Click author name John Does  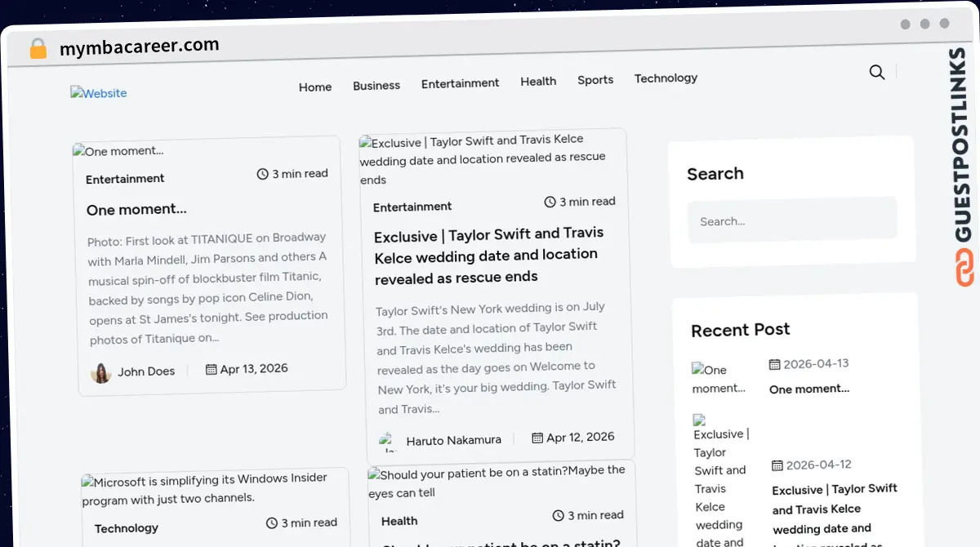(x=146, y=371)
